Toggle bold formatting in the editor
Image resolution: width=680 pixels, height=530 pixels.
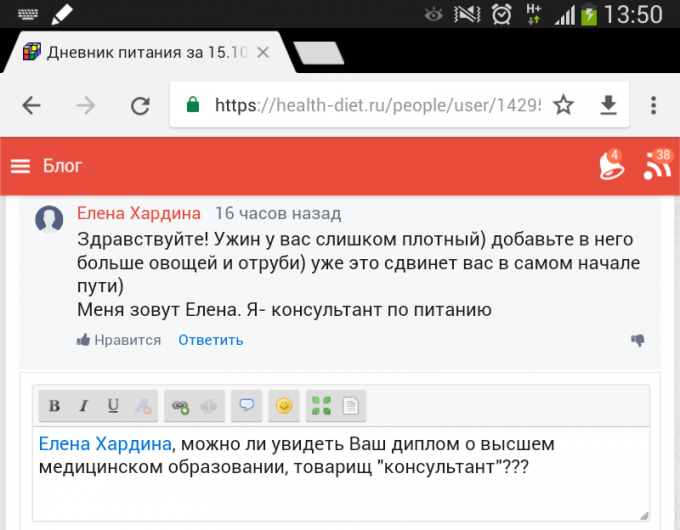tap(55, 405)
